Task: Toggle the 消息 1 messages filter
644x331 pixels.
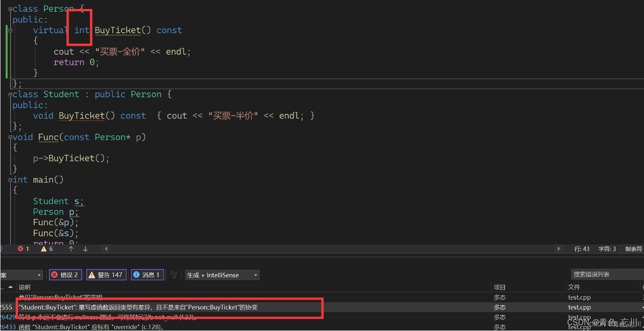Action: [x=147, y=275]
